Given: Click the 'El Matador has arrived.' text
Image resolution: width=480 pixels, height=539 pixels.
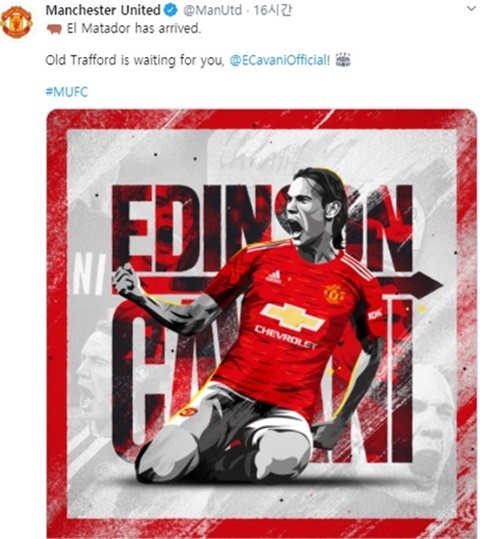Looking at the screenshot, I should pyautogui.click(x=133, y=28).
